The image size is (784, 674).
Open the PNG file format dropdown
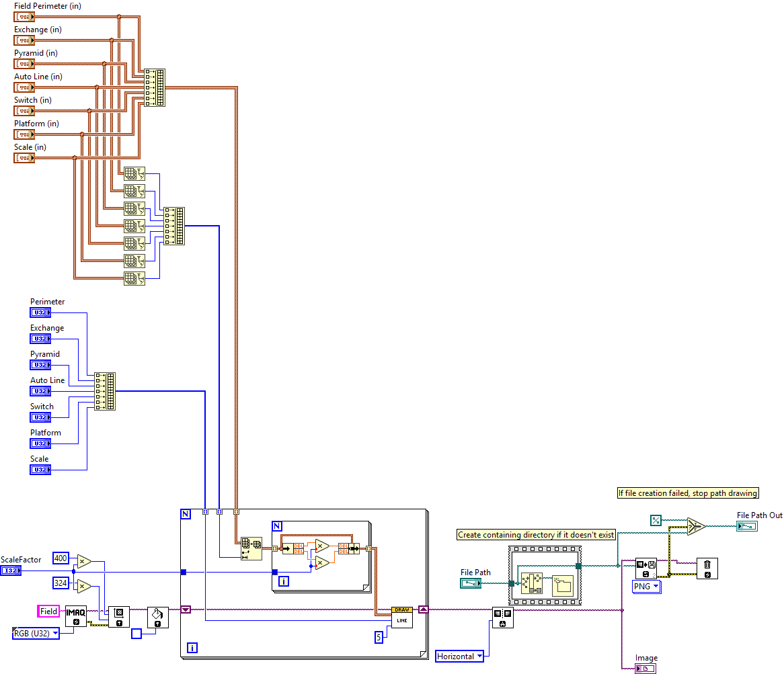(x=647, y=587)
